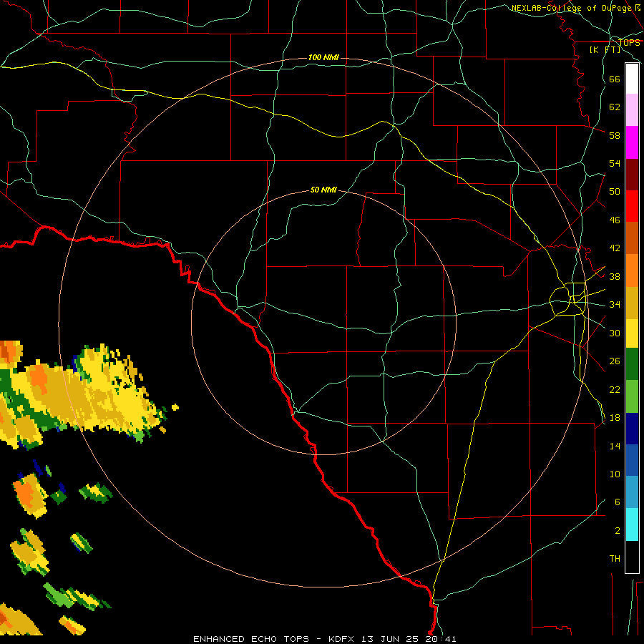This screenshot has width=644, height=644.
Task: Select the bright red legend swatch
Action: (632, 206)
